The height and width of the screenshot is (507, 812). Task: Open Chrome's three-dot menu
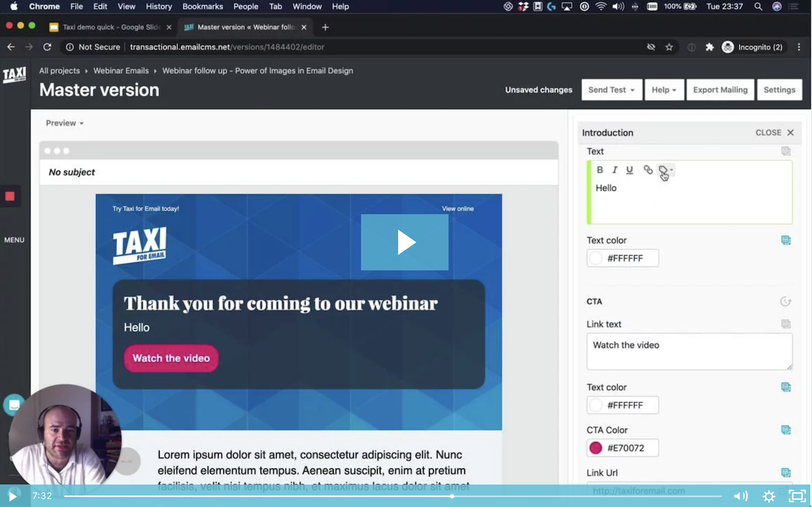[800, 47]
